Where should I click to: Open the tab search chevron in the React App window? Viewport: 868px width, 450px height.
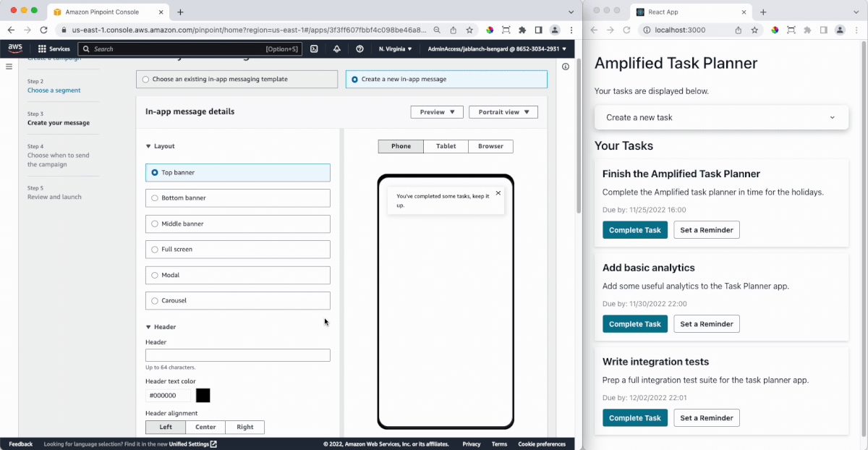(x=856, y=12)
